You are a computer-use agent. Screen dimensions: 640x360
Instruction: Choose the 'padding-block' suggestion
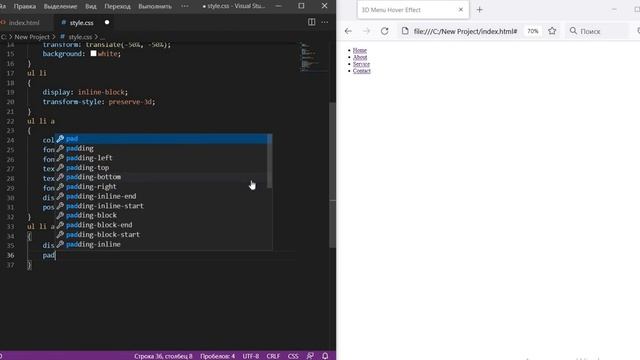click(x=162, y=216)
